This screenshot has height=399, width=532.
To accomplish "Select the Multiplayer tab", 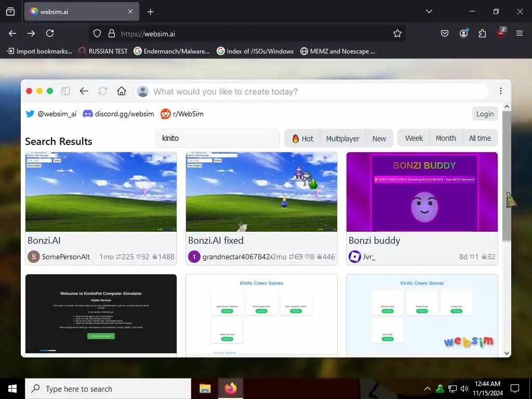I will click(x=343, y=138).
